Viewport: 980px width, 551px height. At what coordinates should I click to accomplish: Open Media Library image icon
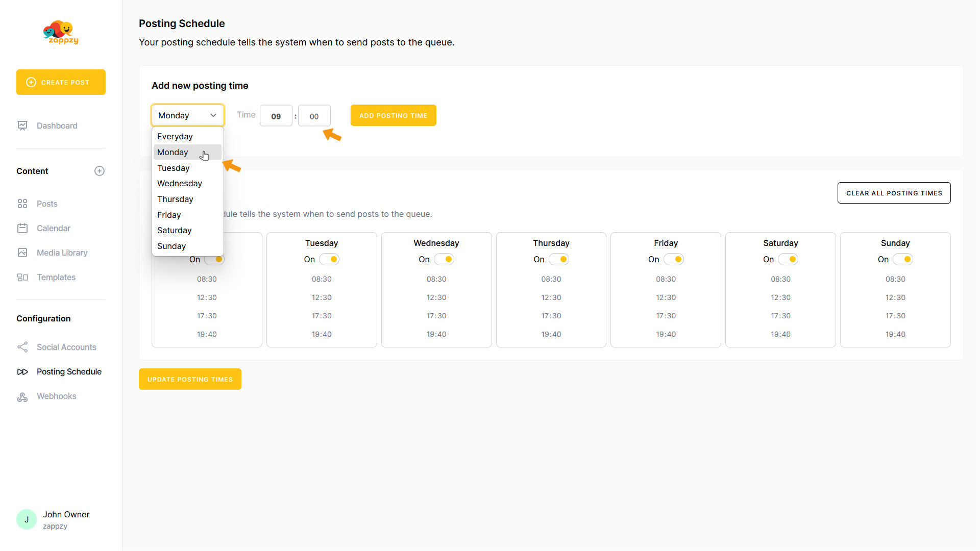coord(22,253)
